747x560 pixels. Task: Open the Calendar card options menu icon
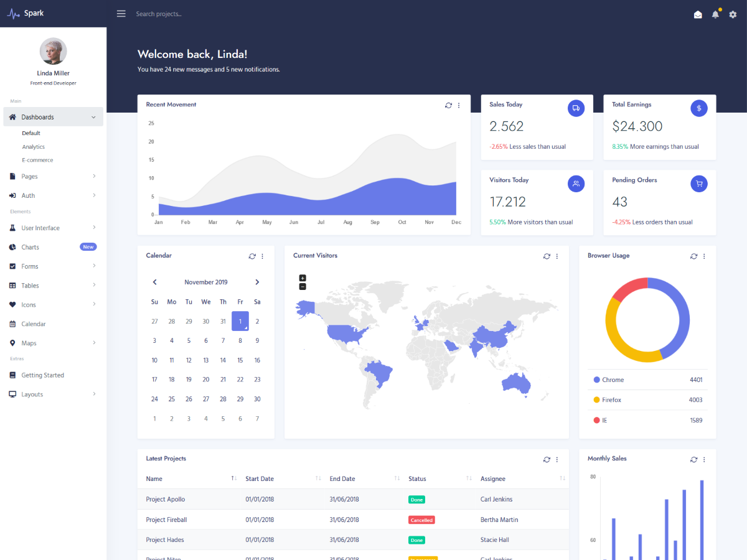[262, 256]
